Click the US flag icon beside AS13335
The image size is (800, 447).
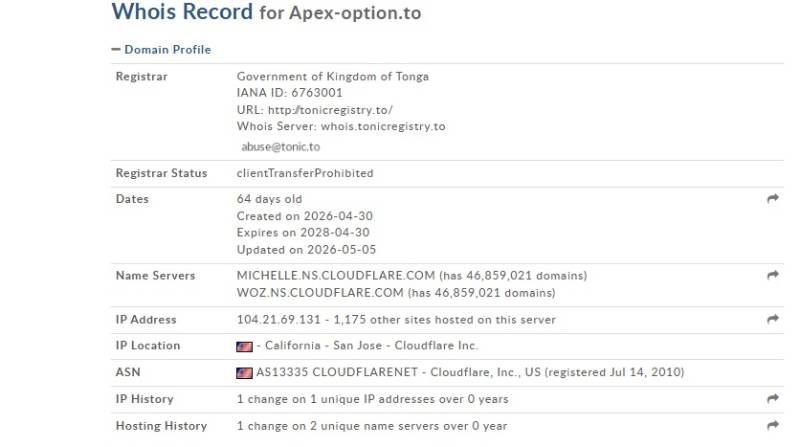pos(244,373)
